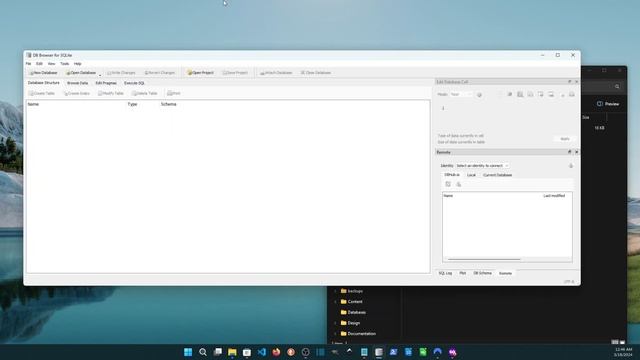This screenshot has height=360, width=640.
Task: Expand the backups folder in File Explorer
Action: click(x=336, y=291)
